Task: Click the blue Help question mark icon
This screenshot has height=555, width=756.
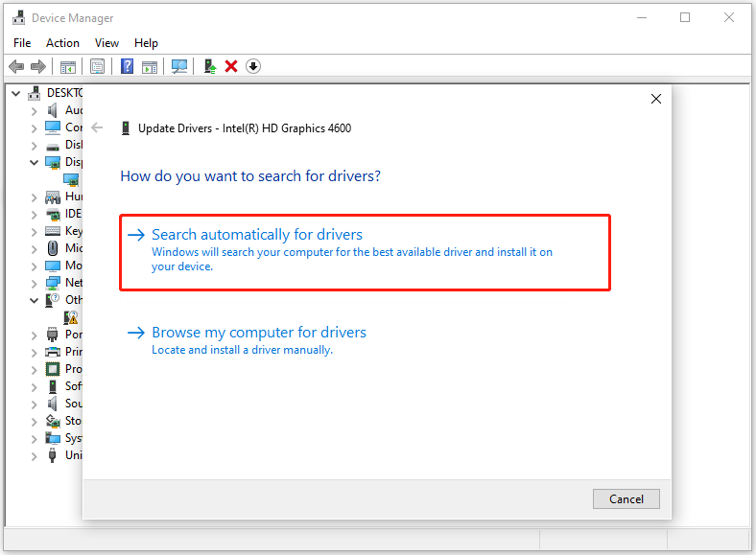Action: (127, 66)
